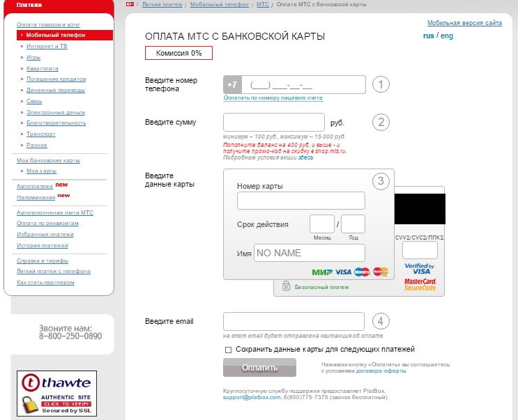Open Мои банковские карты

(48, 160)
